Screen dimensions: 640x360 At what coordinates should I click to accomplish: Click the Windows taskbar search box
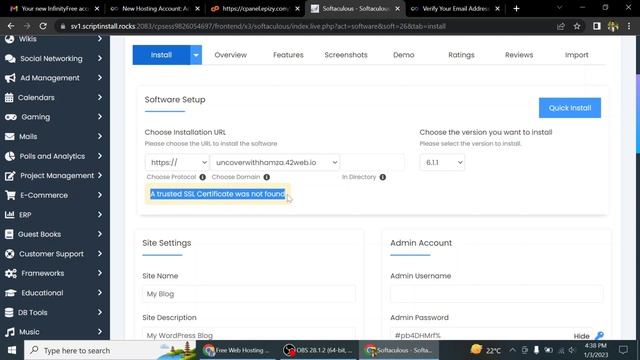(111, 350)
